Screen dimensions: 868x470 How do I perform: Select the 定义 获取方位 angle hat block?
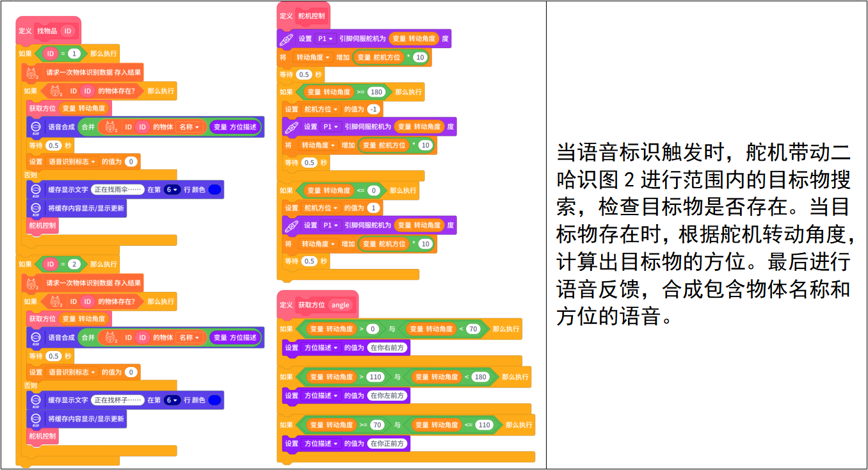point(287,305)
